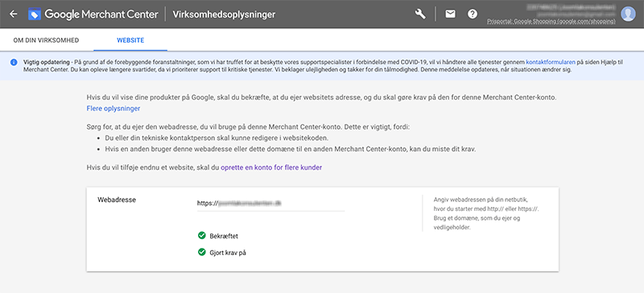
Task: Open the user account avatar
Action: (628, 14)
